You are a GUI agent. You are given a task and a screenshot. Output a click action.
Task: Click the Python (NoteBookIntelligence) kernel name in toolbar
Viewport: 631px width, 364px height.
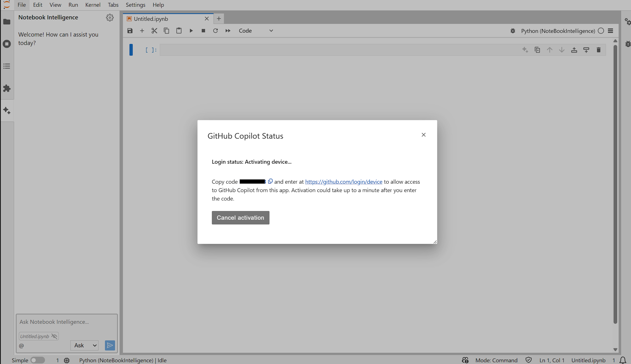558,31
